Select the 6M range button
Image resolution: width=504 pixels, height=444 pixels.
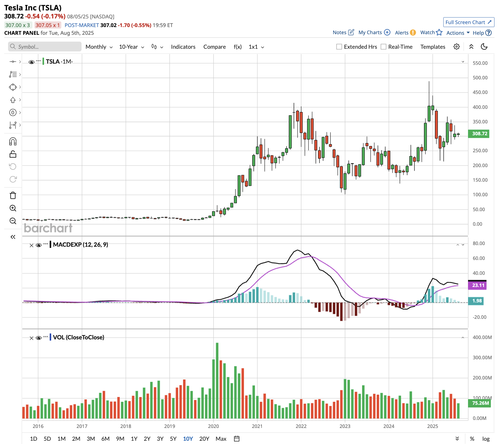point(106,439)
